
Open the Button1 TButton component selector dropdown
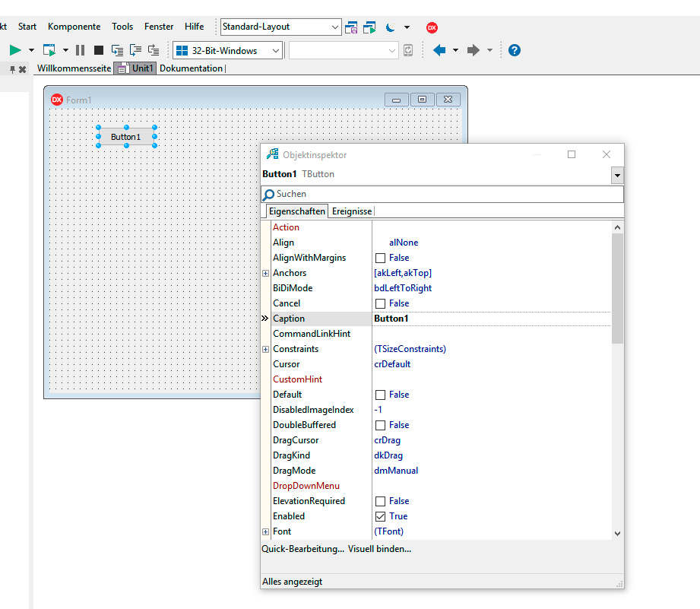click(617, 176)
